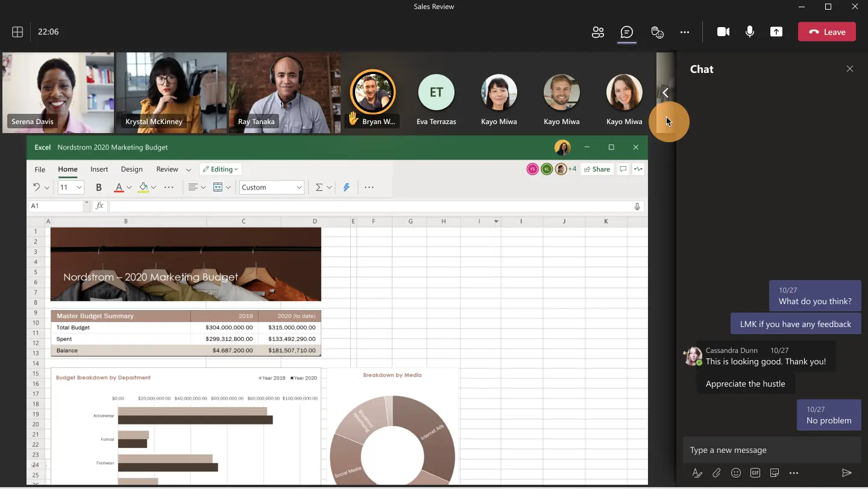Toggle the camera off
This screenshot has width=868, height=489.
coord(723,32)
